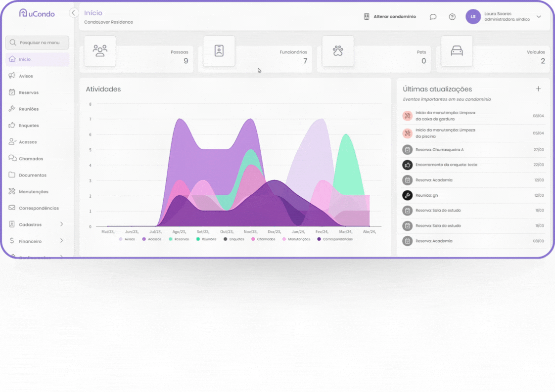Click the Limpeza da caixa de gordura maintenance icon
This screenshot has height=392, width=555.
408,116
